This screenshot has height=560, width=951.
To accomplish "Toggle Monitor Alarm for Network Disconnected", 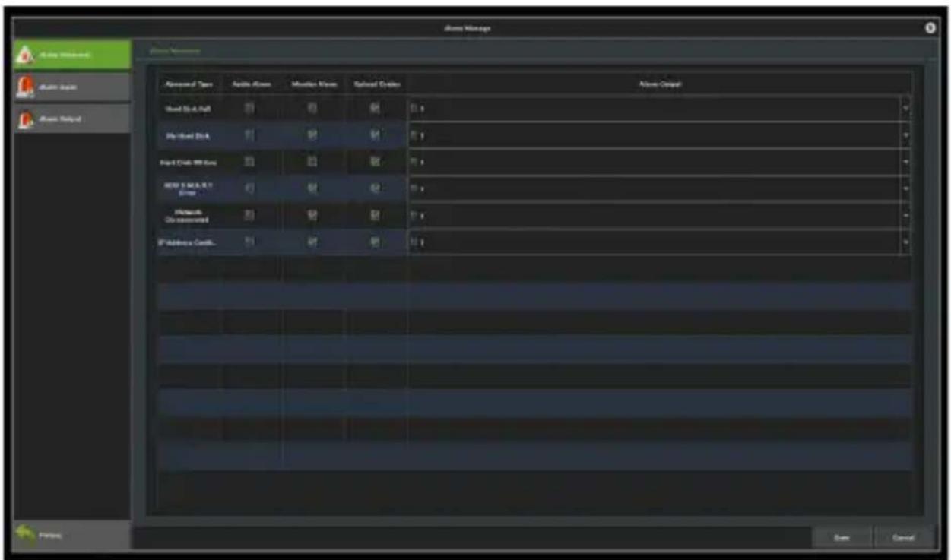I will 312,215.
